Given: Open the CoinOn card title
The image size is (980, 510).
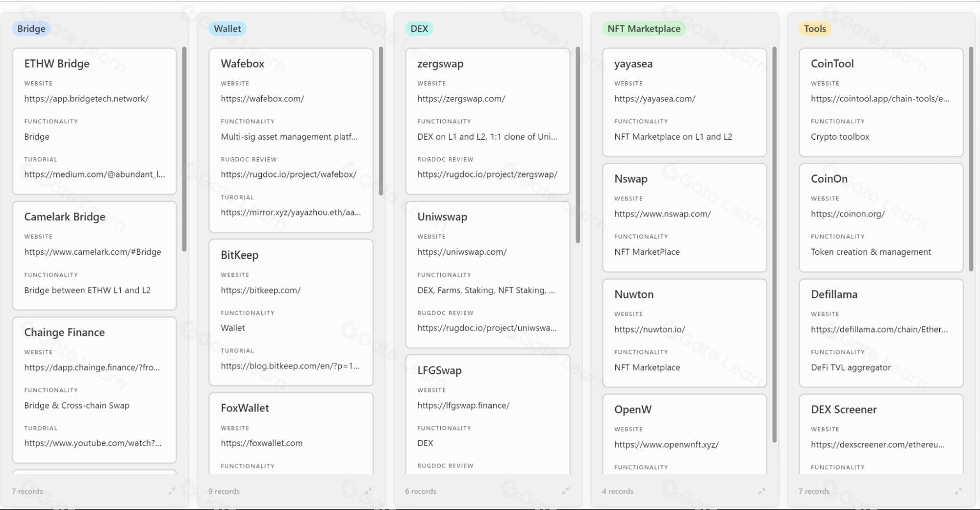Looking at the screenshot, I should tap(829, 179).
